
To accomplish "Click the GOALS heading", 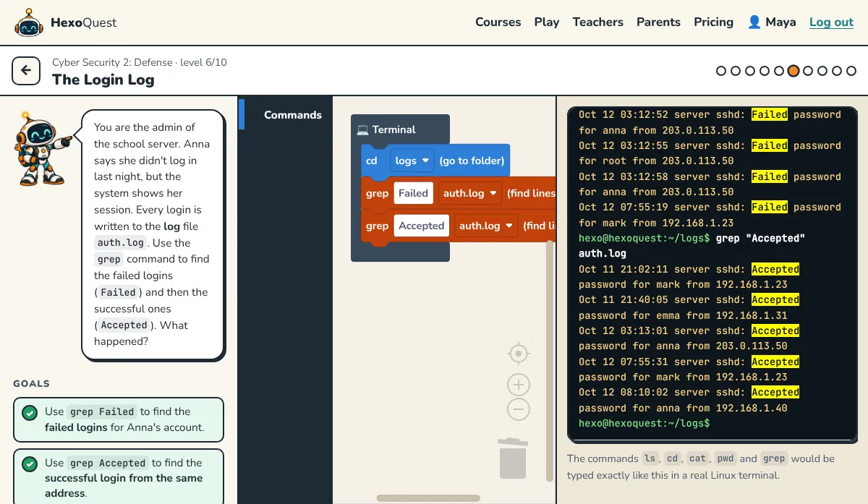I will pyautogui.click(x=31, y=384).
